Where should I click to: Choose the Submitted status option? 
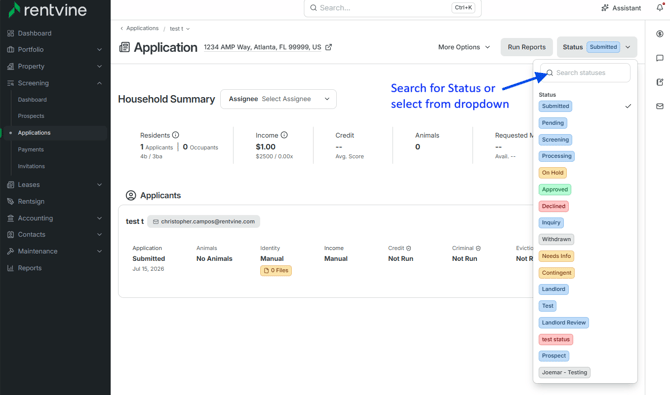[555, 106]
